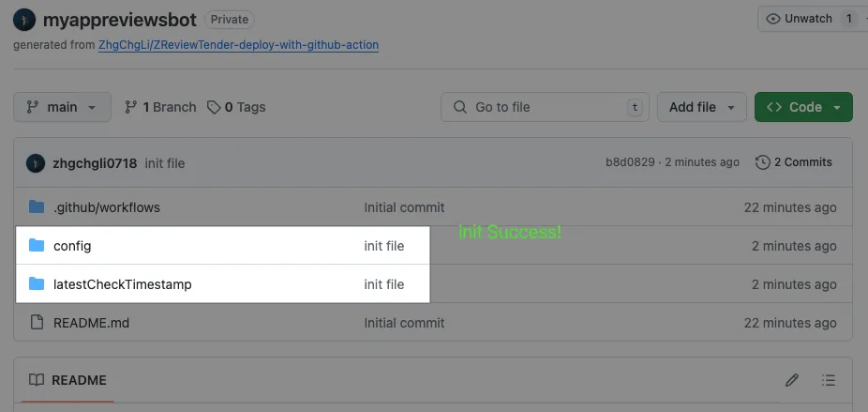Open the green Code dropdown button

click(802, 107)
